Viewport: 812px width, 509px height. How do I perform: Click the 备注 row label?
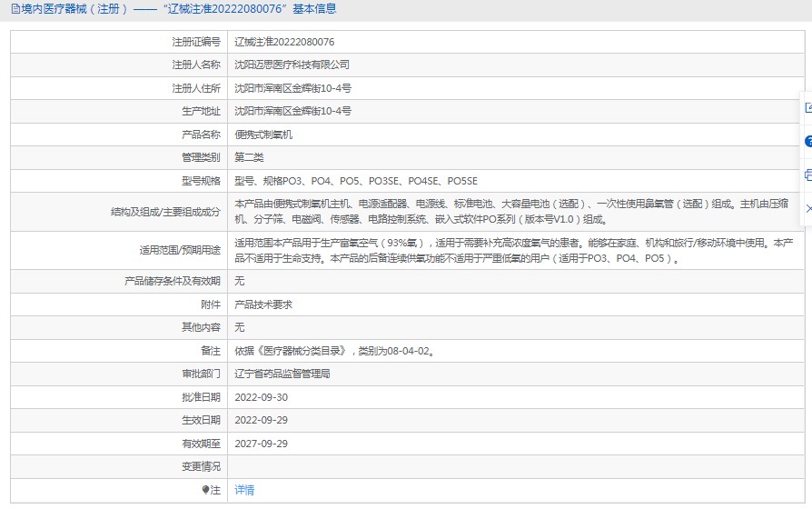(211, 351)
